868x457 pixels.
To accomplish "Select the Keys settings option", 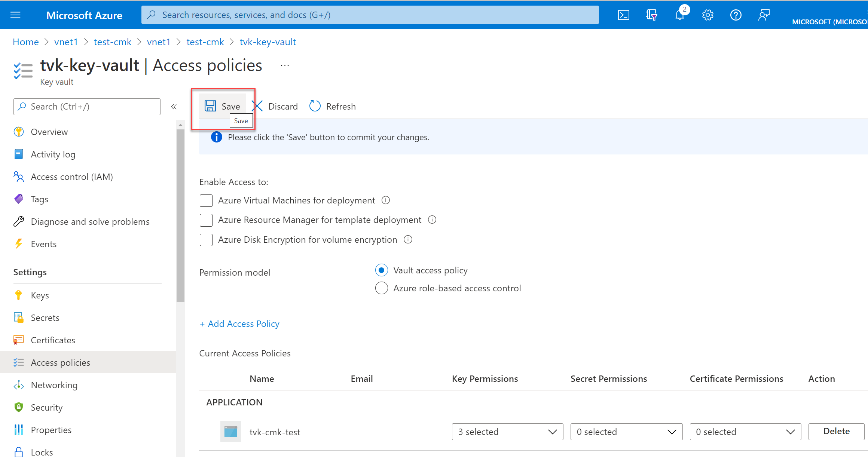I will click(40, 295).
